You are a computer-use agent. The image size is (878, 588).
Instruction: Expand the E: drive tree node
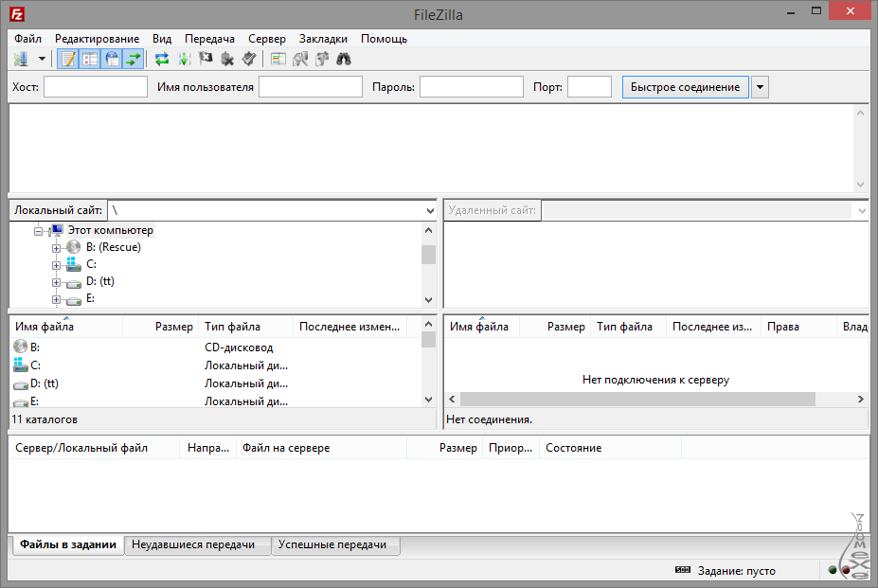[x=56, y=299]
